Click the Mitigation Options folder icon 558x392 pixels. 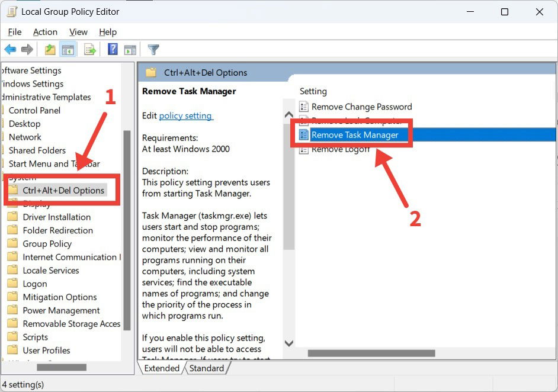point(13,297)
